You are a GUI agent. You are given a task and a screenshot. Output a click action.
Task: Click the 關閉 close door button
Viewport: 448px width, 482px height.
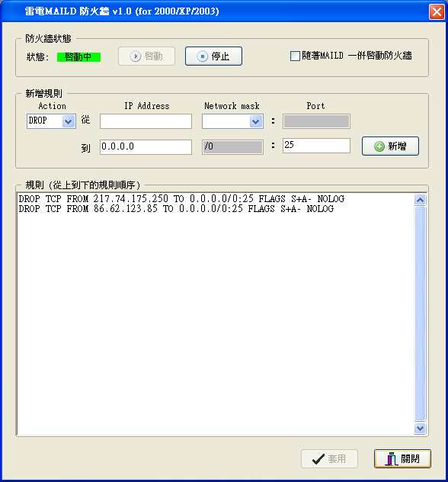point(402,458)
